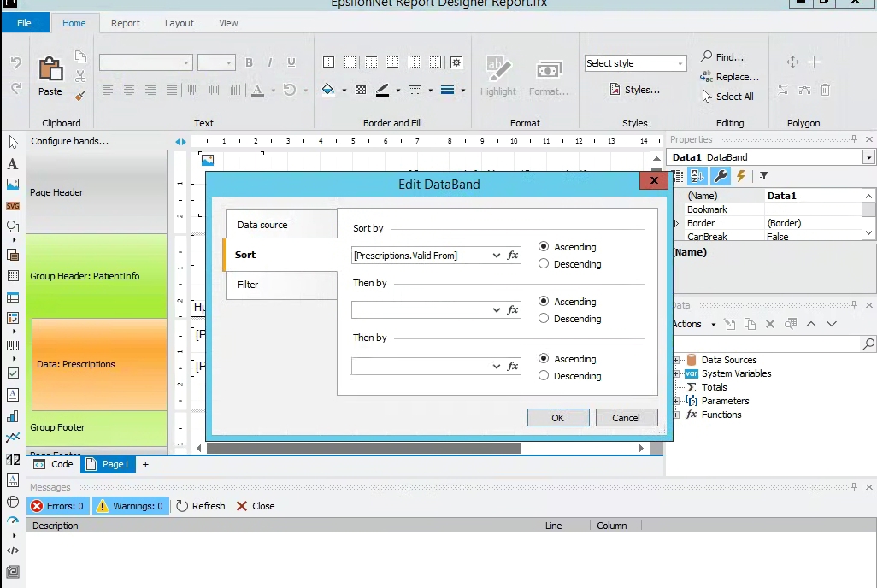This screenshot has height=588, width=877.
Task: Click the horizontal scrollbar under the design area
Action: 364,448
